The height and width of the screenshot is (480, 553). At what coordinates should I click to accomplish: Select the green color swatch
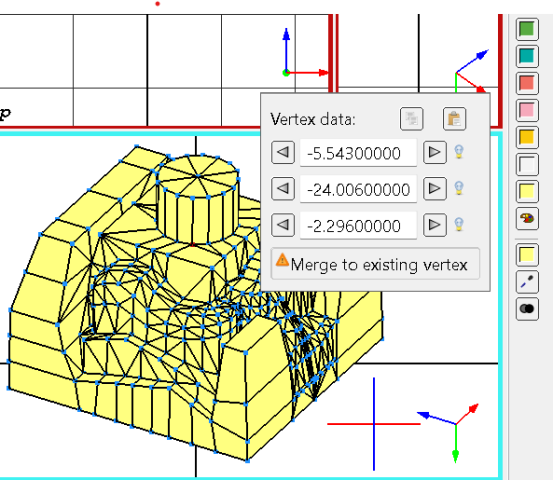coord(527,29)
